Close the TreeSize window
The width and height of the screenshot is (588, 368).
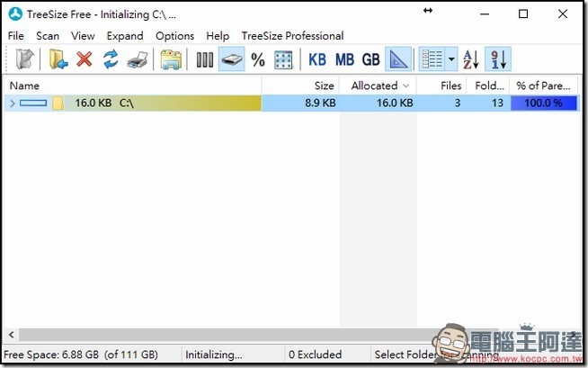[563, 14]
